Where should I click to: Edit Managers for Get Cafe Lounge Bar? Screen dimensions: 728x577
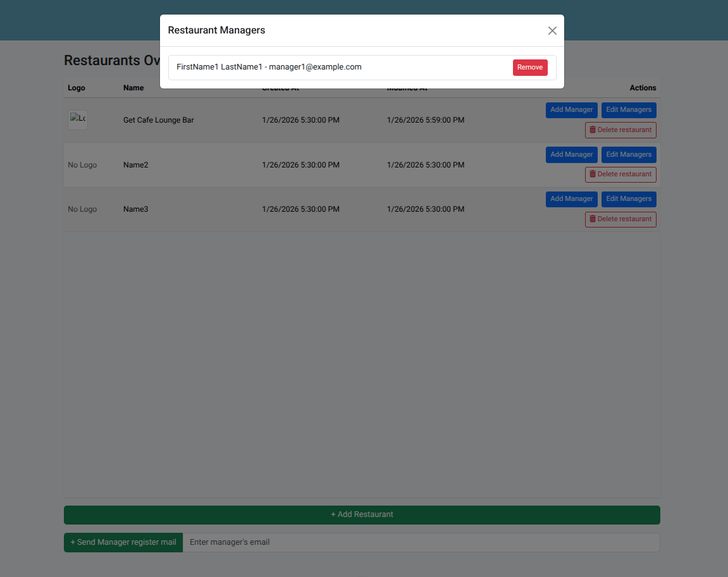628,110
